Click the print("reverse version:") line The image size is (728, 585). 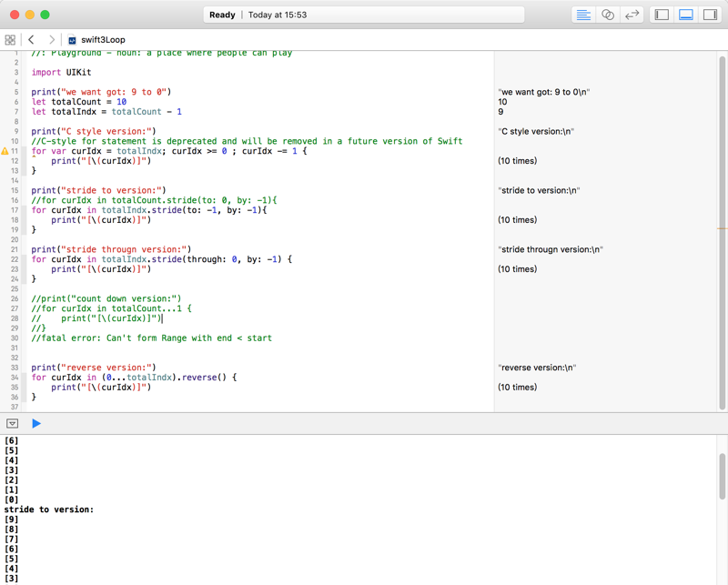pyautogui.click(x=94, y=368)
